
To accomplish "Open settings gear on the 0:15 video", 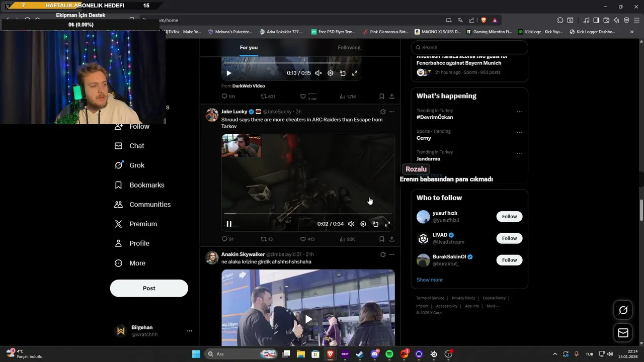I will point(331,73).
